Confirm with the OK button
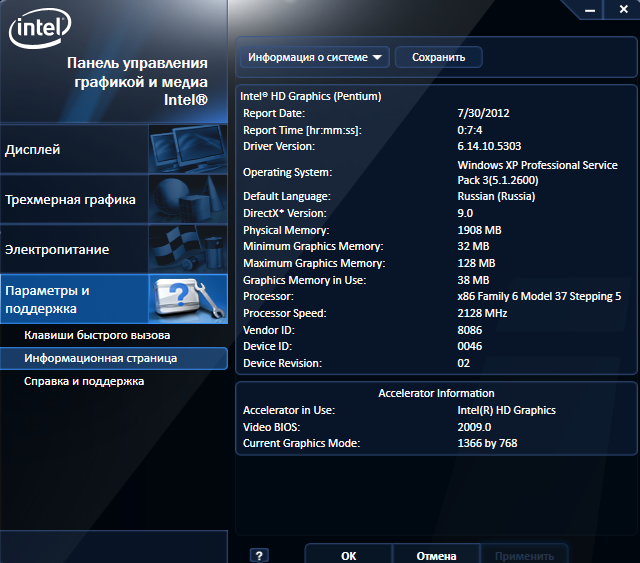The image size is (640, 563). (x=349, y=555)
